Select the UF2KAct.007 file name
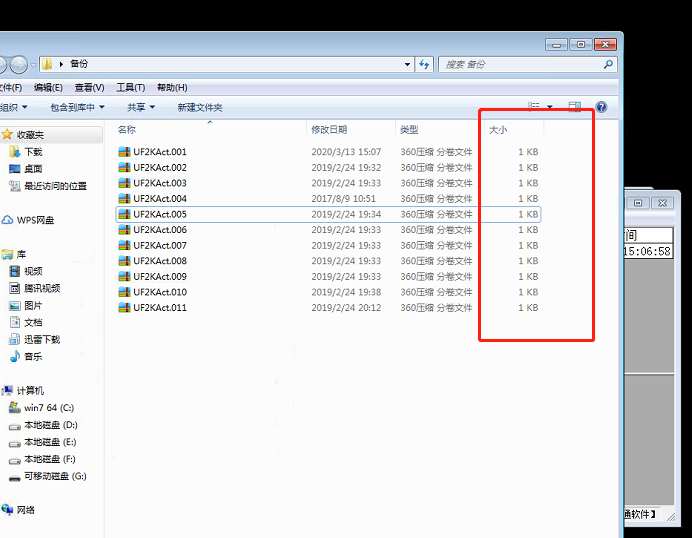The width and height of the screenshot is (692, 538). [x=160, y=245]
